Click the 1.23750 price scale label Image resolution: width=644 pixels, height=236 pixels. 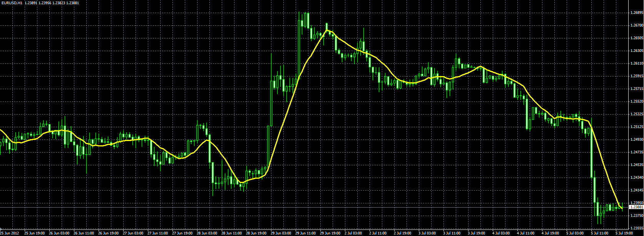tap(637, 216)
